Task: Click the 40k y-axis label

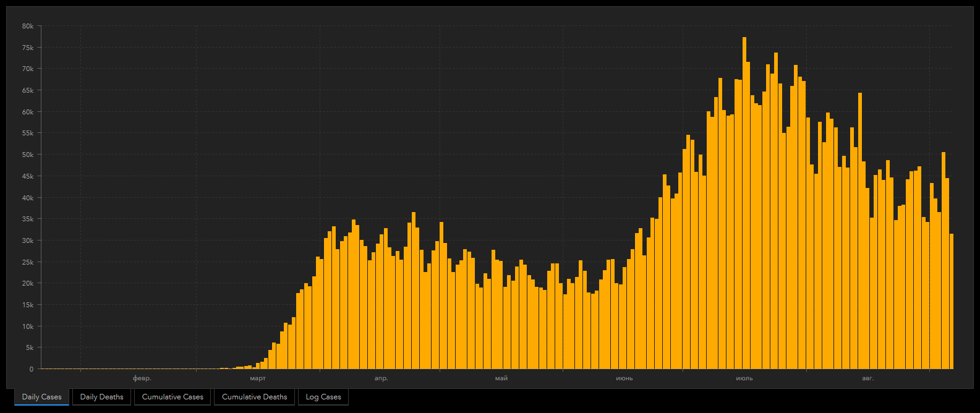Action: 27,198
